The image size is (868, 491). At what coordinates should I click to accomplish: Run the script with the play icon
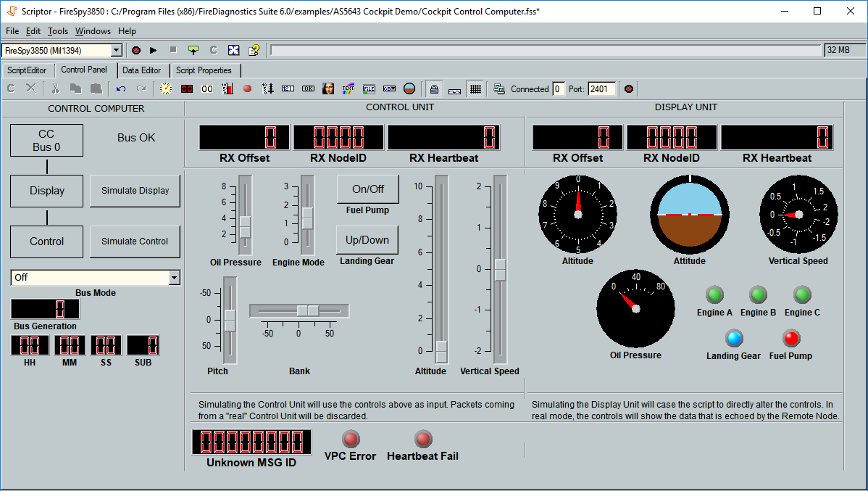[153, 50]
